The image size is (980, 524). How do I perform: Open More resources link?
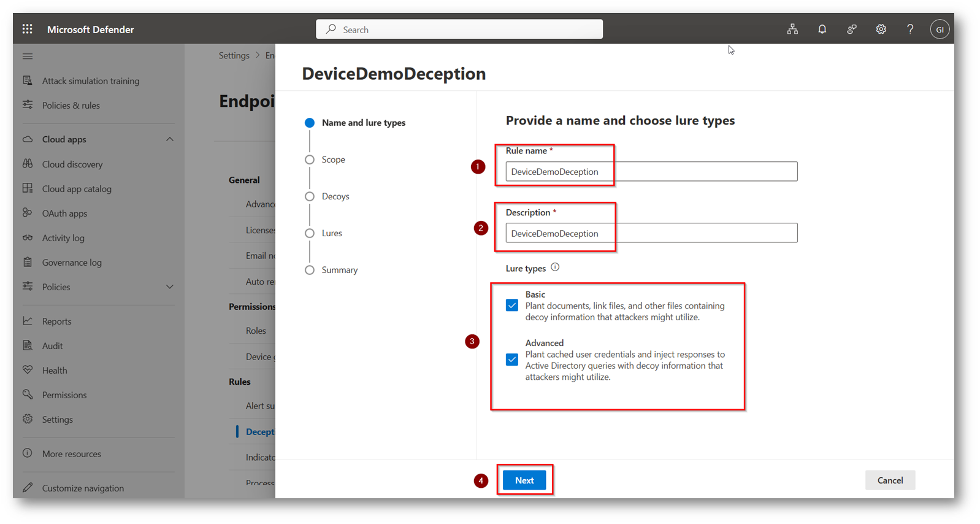pyautogui.click(x=72, y=453)
